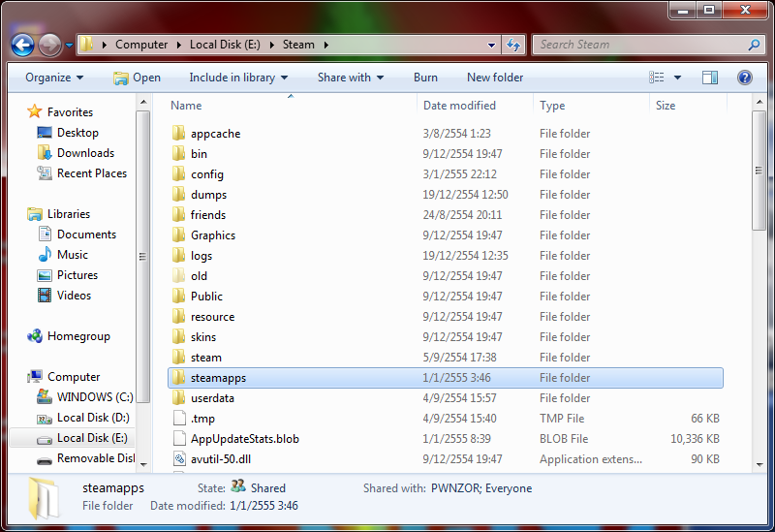Viewport: 775px width, 532px height.
Task: Click the Search Steam input field
Action: pyautogui.click(x=640, y=45)
